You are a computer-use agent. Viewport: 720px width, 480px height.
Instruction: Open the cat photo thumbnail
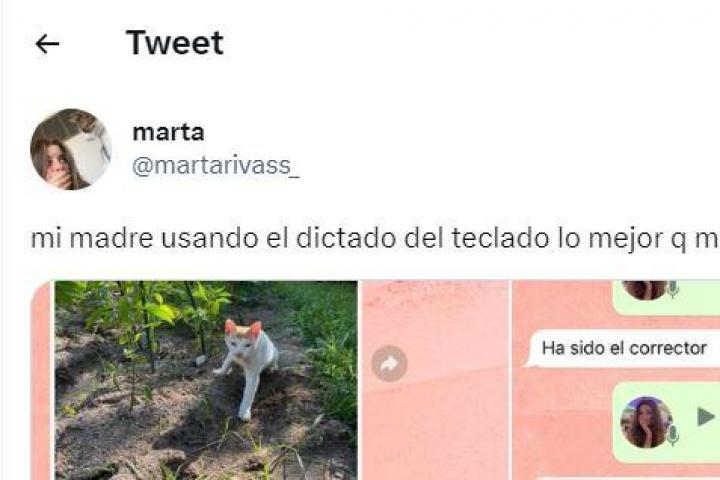[206, 380]
